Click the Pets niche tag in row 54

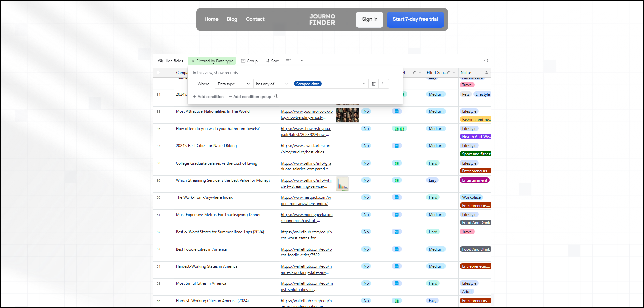[x=466, y=94]
